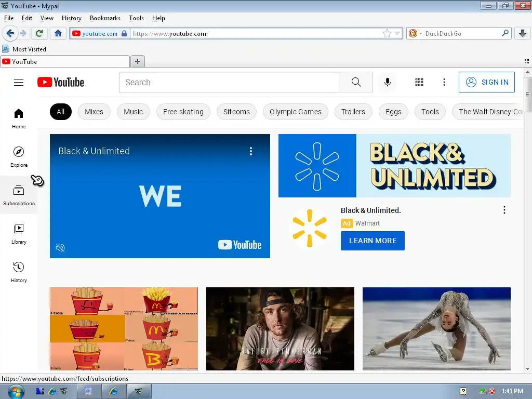Image resolution: width=532 pixels, height=399 pixels.
Task: Select the Olympic Games filter chip
Action: click(296, 112)
